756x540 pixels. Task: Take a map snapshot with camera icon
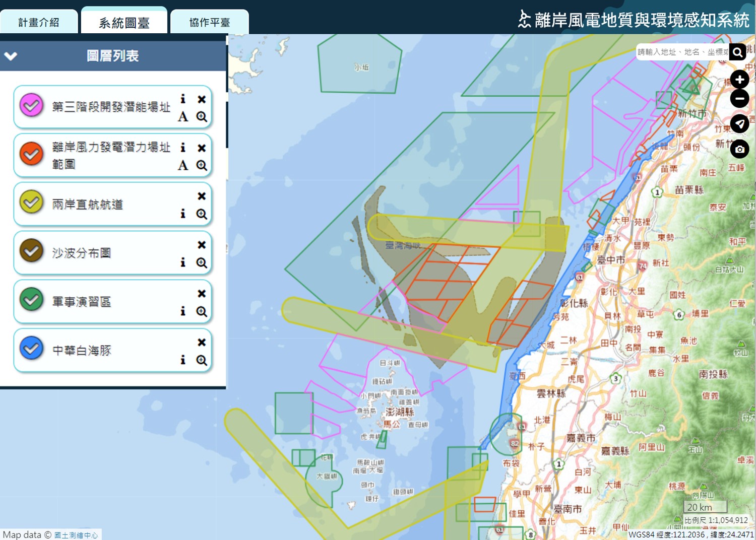739,149
